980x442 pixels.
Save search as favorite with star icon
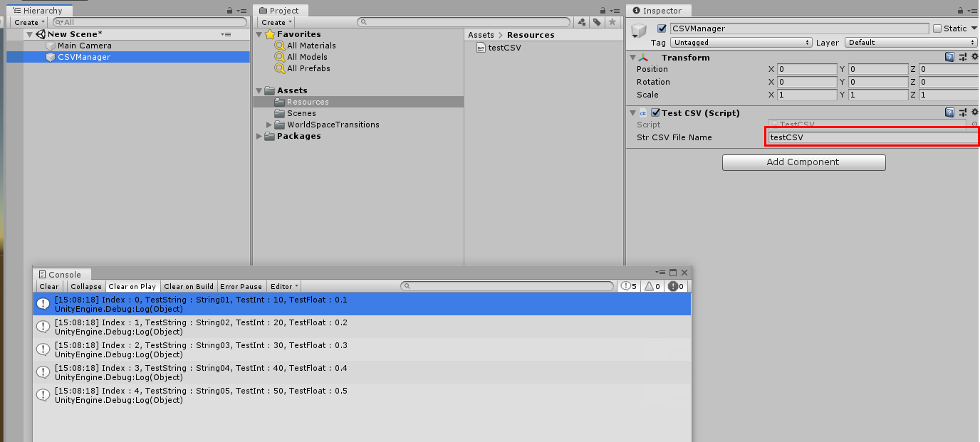(x=611, y=22)
